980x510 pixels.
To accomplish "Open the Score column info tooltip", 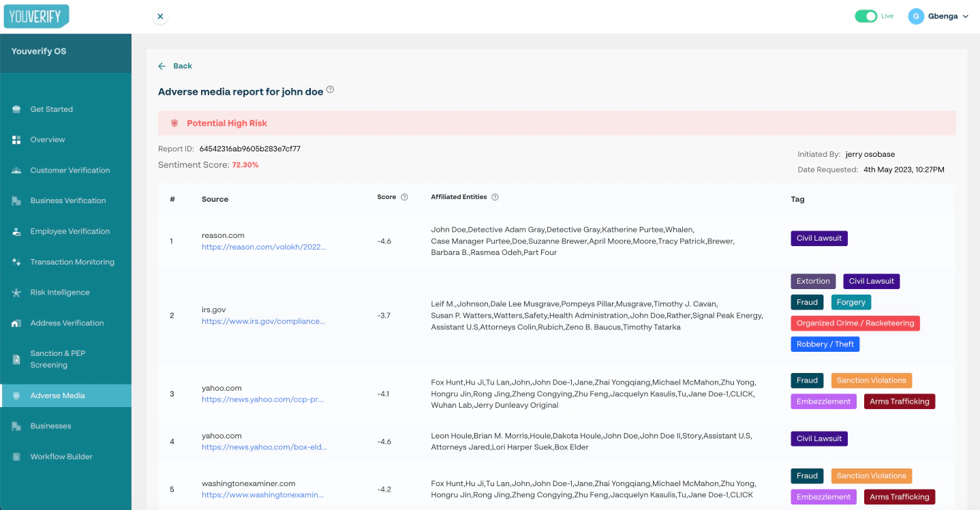I will 404,196.
